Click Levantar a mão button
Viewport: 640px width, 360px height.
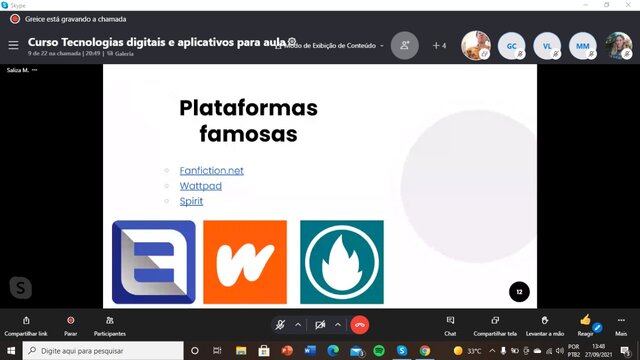(544, 325)
